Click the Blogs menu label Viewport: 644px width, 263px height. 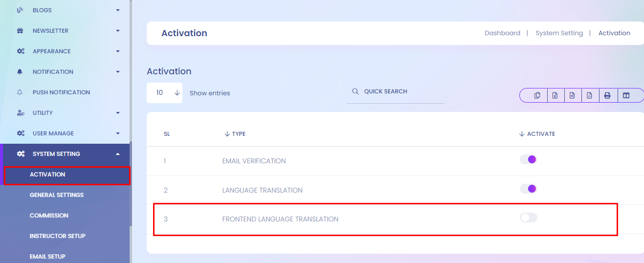(42, 10)
